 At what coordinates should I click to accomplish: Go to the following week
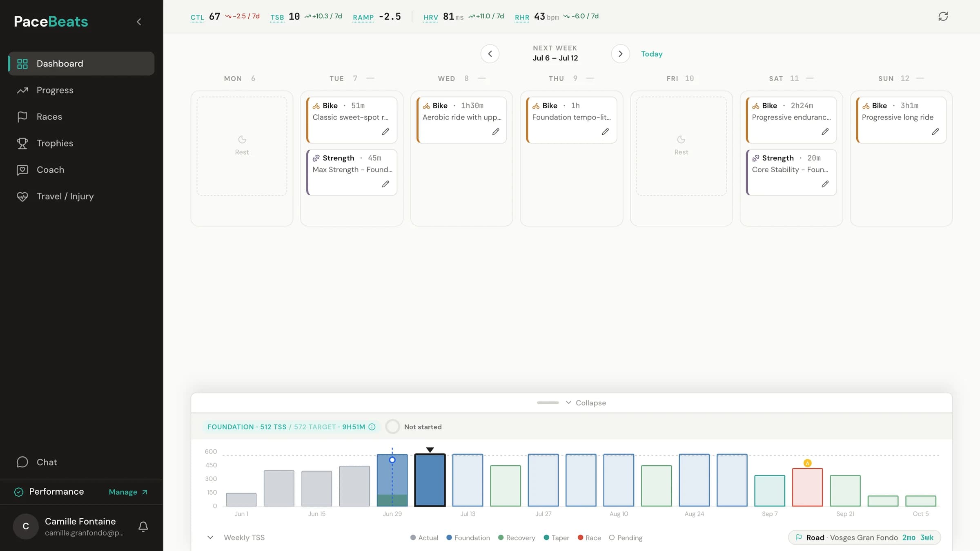(620, 53)
